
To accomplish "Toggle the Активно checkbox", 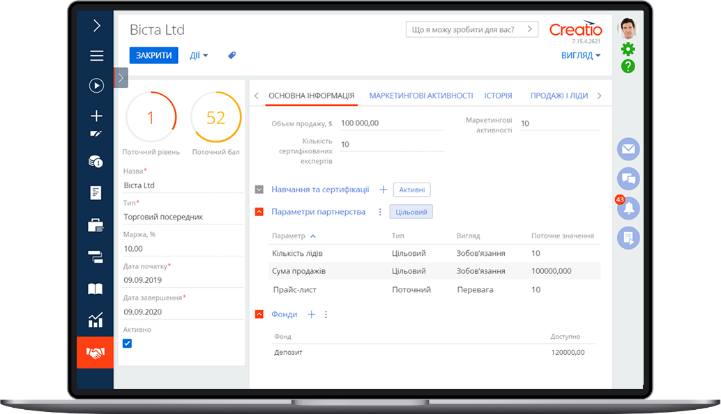I will (x=127, y=343).
